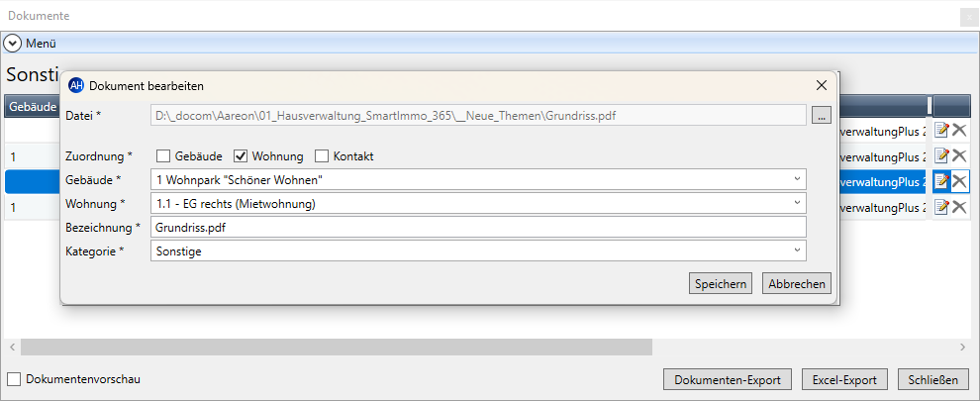Image resolution: width=980 pixels, height=401 pixels.
Task: Enable the Gebäude assignment checkbox
Action: coord(163,155)
